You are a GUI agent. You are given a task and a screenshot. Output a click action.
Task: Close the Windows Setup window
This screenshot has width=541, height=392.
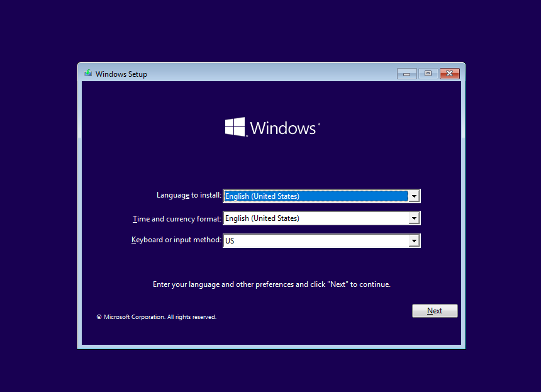(x=450, y=74)
